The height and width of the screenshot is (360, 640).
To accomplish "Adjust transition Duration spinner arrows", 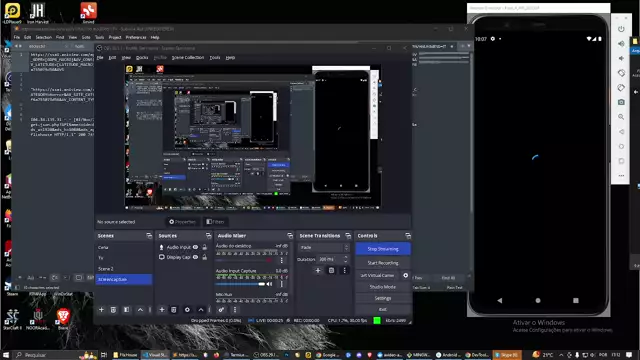I will coord(346,259).
